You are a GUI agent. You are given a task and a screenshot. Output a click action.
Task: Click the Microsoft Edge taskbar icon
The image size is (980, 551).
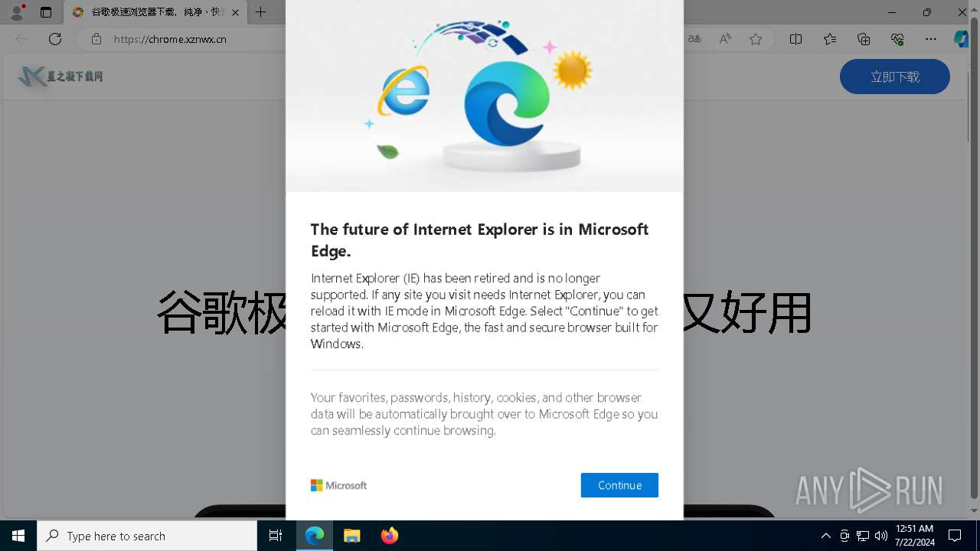click(315, 536)
